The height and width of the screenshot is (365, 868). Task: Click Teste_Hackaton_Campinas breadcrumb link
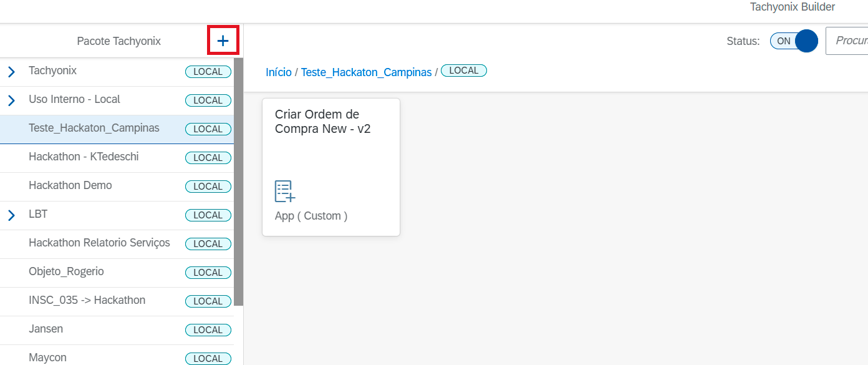point(366,72)
